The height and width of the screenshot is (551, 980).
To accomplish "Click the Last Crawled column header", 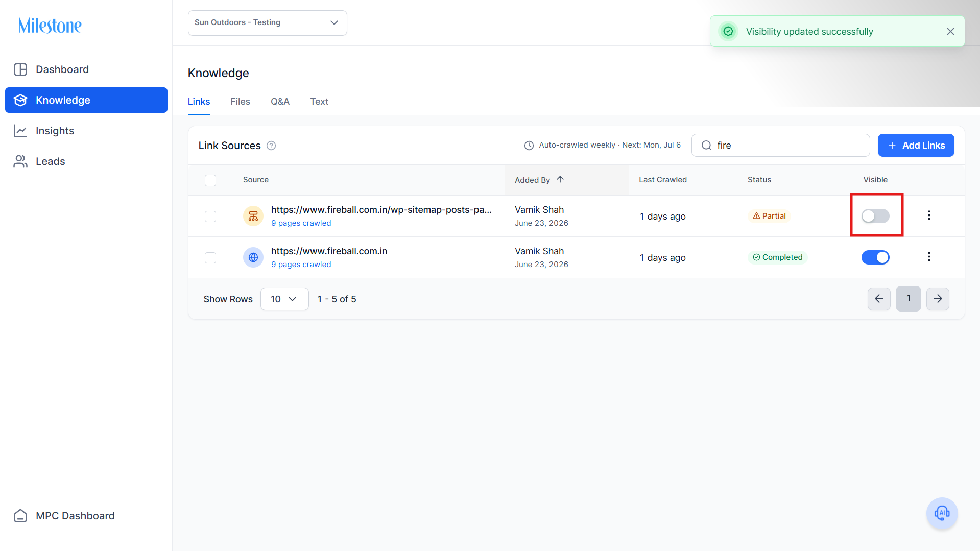I will pyautogui.click(x=662, y=180).
